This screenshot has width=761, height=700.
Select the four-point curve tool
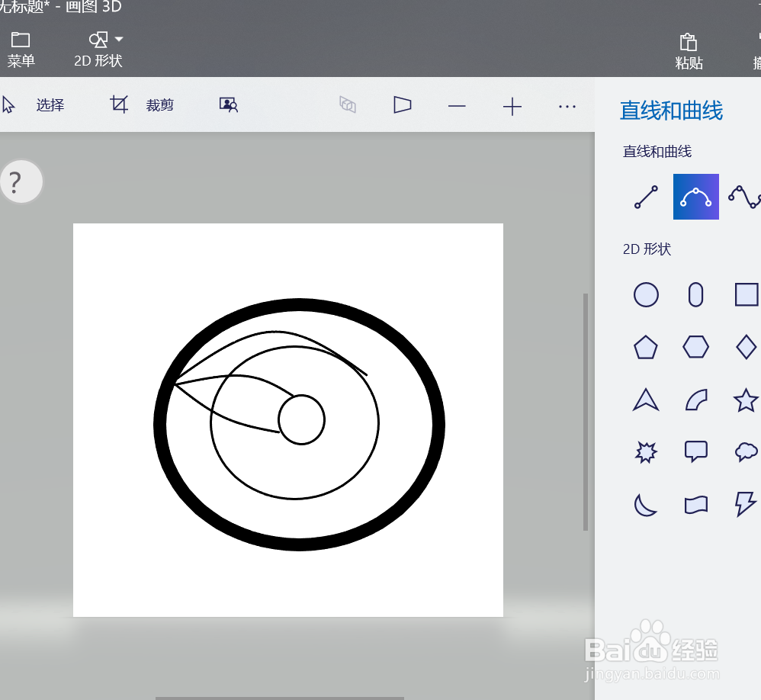coord(745,197)
